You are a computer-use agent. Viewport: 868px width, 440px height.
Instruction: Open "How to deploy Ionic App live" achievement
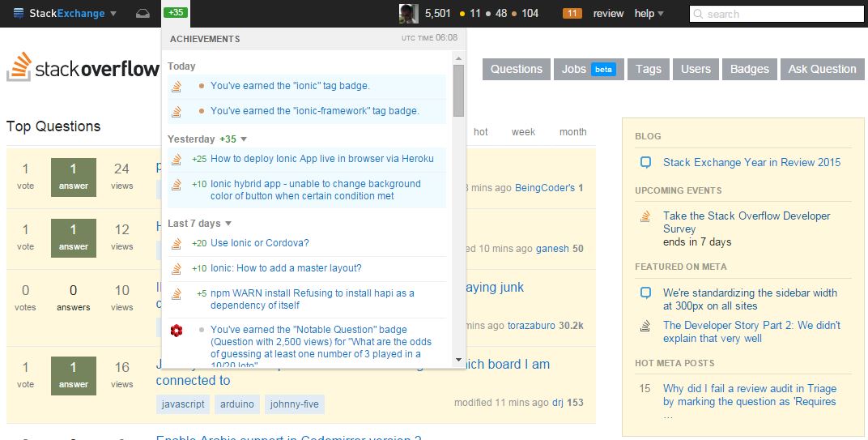322,159
